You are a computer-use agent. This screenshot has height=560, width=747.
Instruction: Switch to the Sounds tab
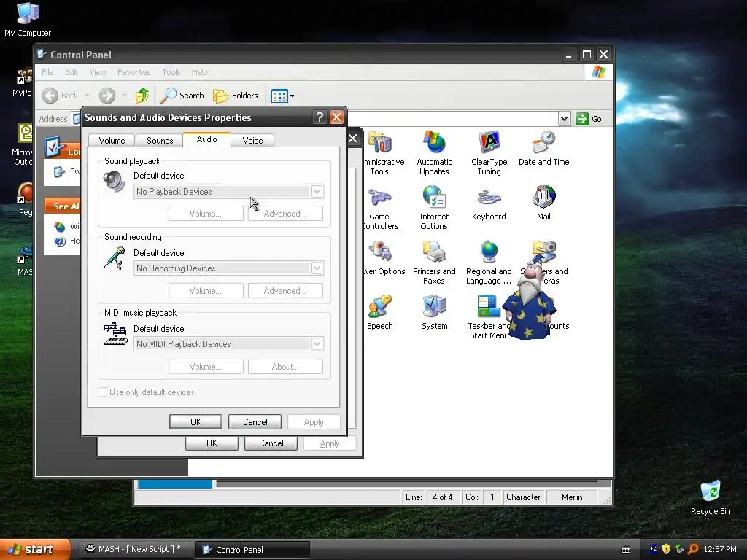coord(160,141)
